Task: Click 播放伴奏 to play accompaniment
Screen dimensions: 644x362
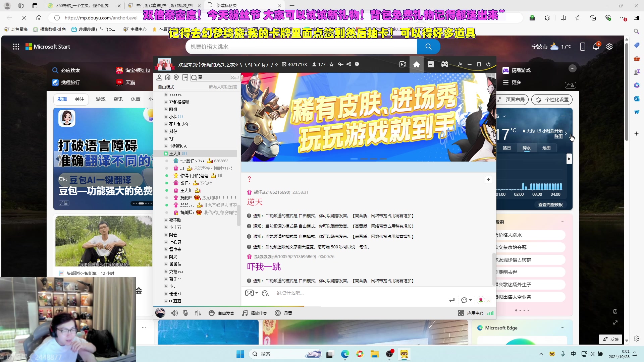Action: (255, 313)
